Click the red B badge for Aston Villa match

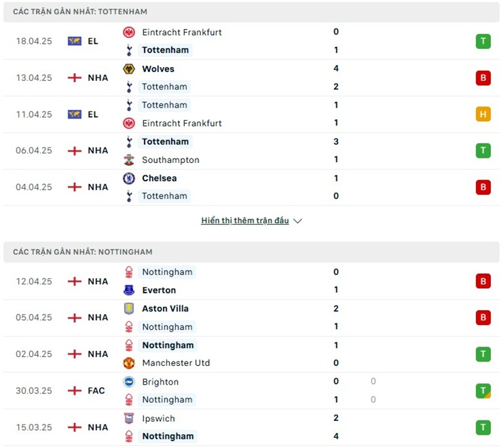pos(483,318)
